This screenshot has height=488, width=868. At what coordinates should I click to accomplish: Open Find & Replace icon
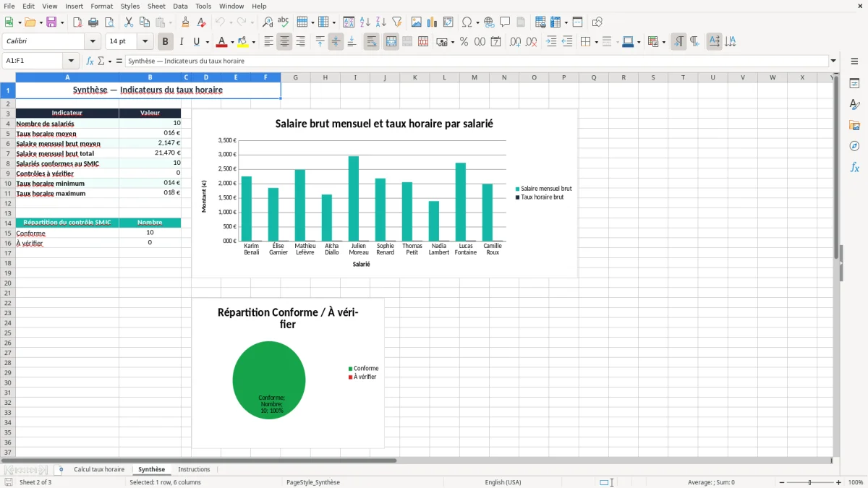coord(268,22)
